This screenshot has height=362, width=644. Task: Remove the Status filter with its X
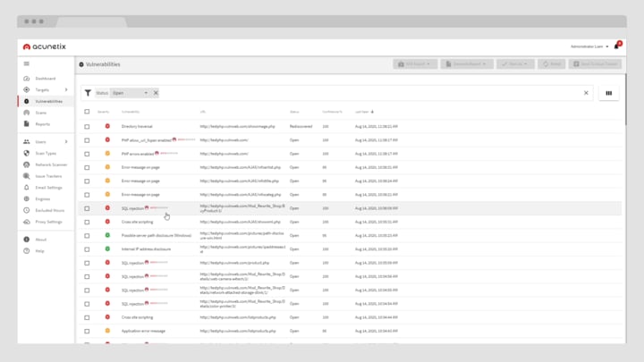156,93
